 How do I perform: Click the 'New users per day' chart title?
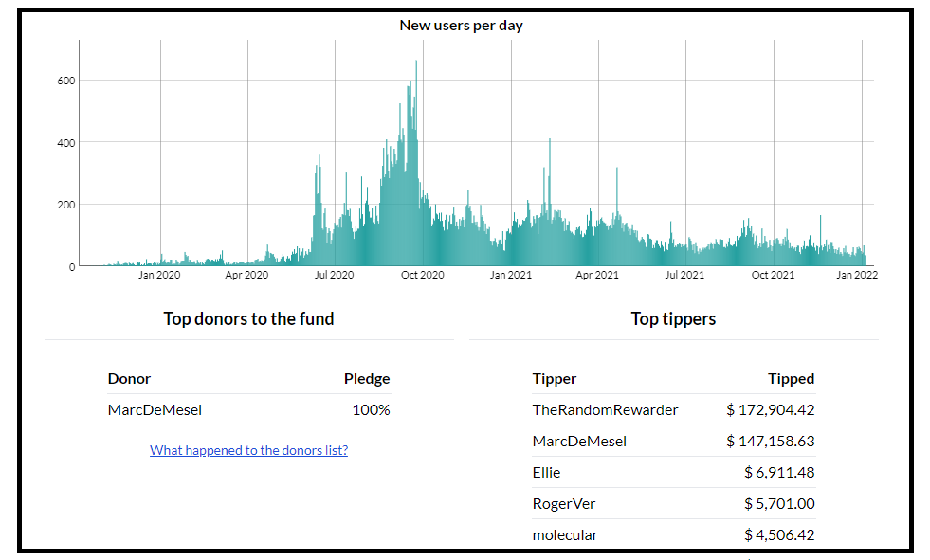point(462,26)
